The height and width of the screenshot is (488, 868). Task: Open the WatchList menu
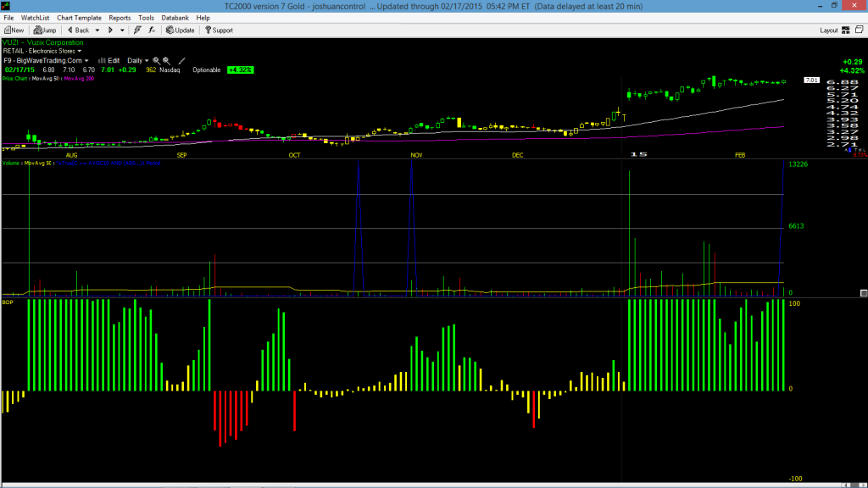[x=35, y=18]
